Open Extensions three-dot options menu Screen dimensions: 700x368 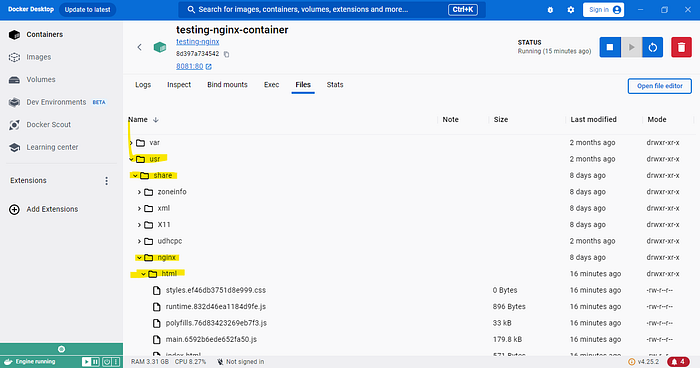(106, 180)
